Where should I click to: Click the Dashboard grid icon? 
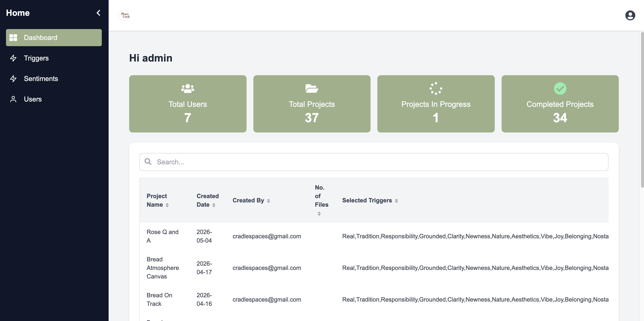[13, 37]
